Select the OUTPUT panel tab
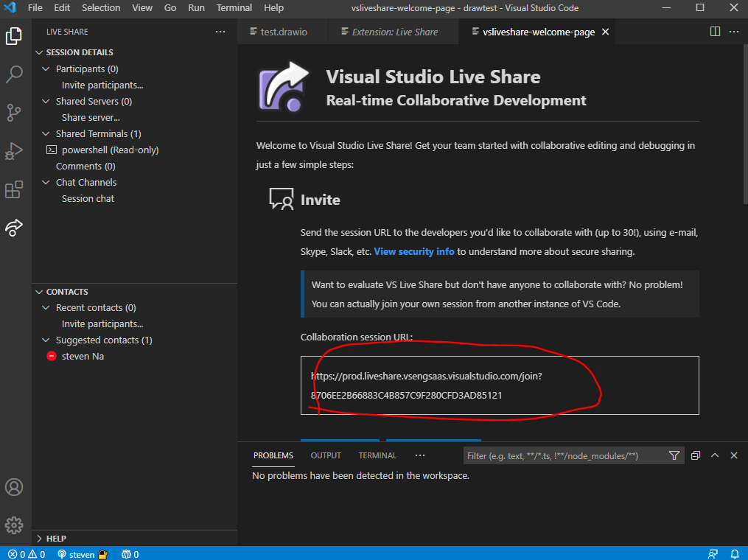The width and height of the screenshot is (748, 560). (326, 455)
